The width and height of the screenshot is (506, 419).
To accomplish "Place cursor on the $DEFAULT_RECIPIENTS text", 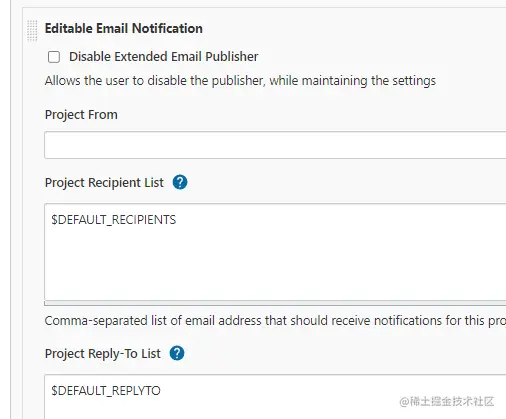I will (114, 220).
